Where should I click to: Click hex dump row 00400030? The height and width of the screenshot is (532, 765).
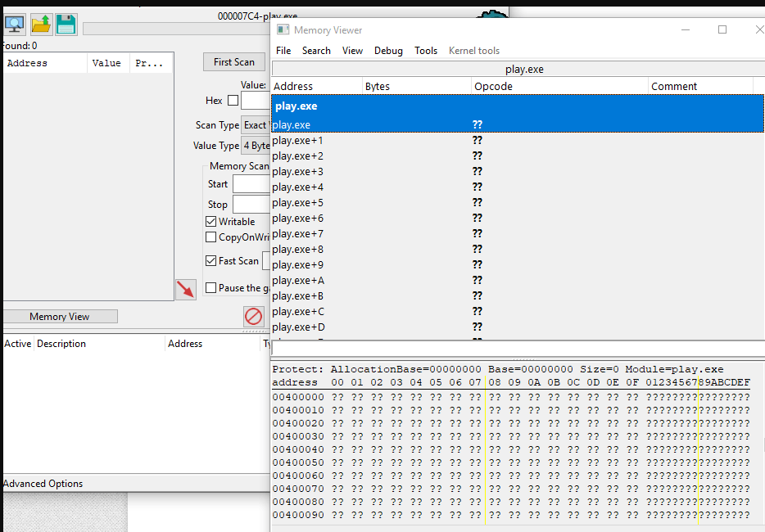(511, 436)
